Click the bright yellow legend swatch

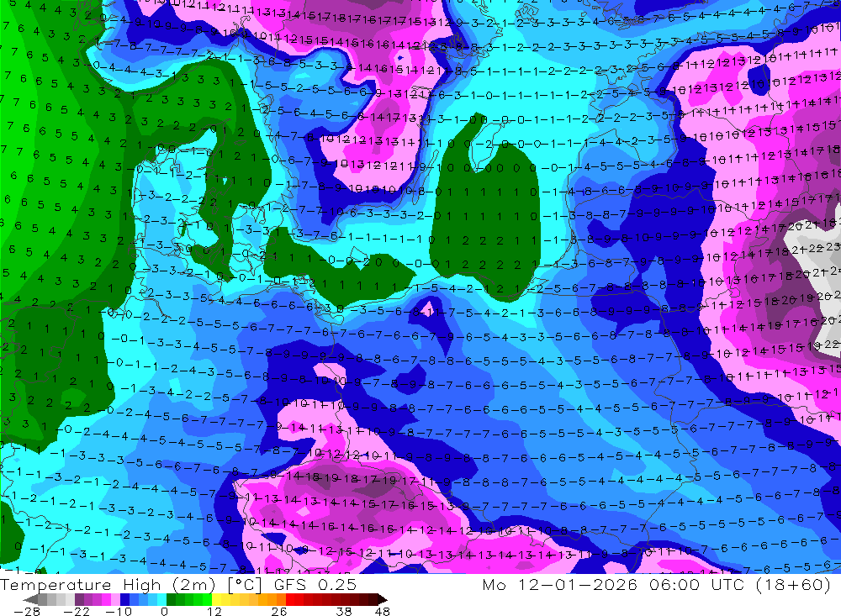click(216, 599)
